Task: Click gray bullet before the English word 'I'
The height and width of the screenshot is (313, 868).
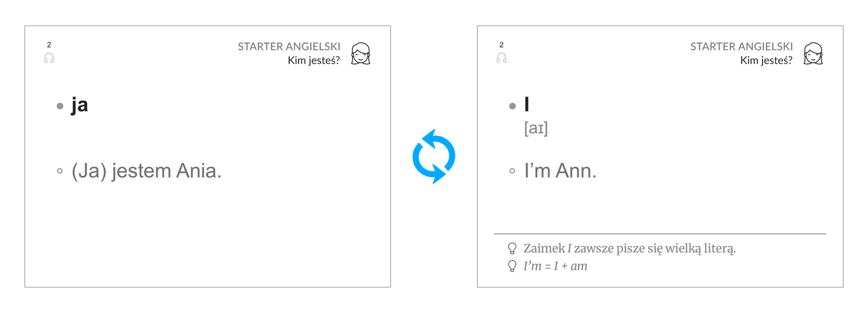Action: (513, 106)
